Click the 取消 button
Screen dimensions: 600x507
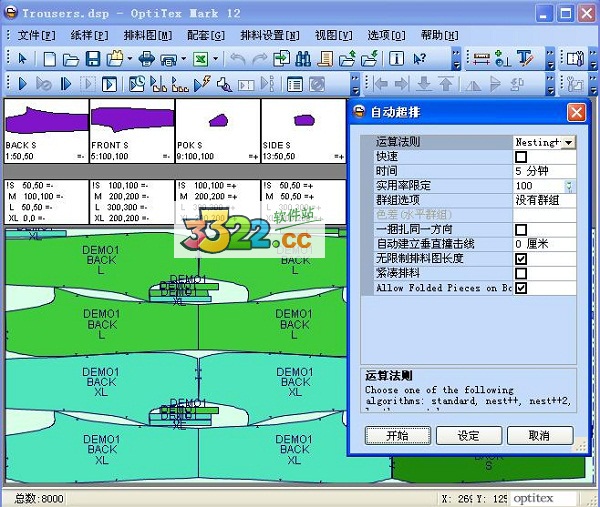(540, 435)
